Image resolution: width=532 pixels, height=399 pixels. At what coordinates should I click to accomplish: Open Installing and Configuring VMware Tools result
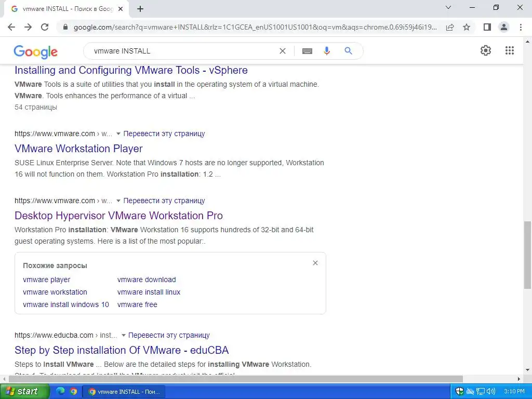pos(131,70)
